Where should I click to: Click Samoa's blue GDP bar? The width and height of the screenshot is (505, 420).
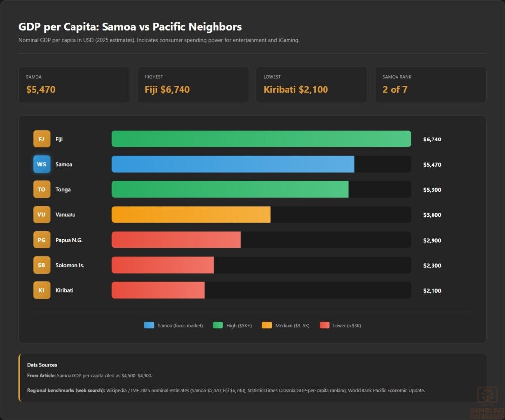pyautogui.click(x=233, y=164)
